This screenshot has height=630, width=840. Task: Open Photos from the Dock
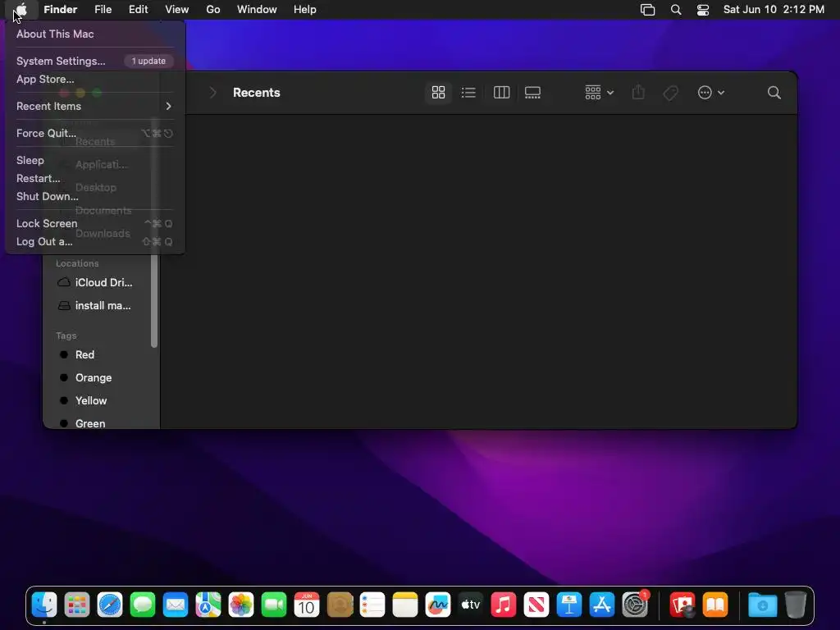(x=241, y=605)
